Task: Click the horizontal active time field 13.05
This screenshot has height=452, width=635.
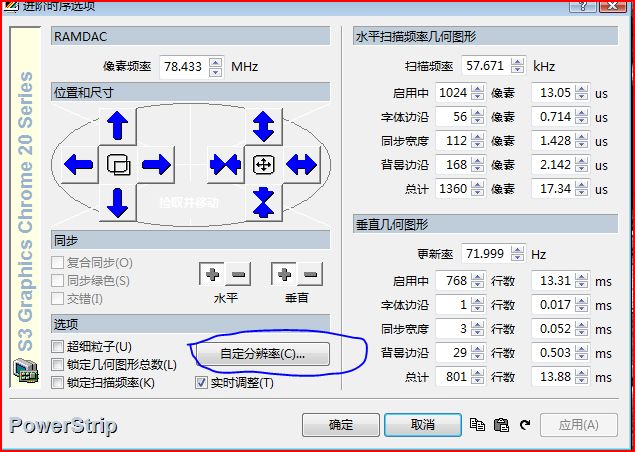Action: point(555,93)
